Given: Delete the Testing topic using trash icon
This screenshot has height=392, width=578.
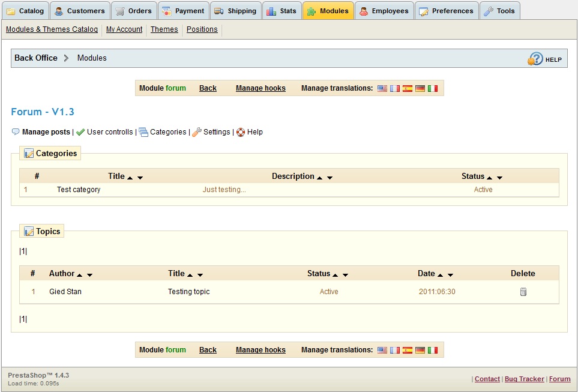Looking at the screenshot, I should point(523,292).
